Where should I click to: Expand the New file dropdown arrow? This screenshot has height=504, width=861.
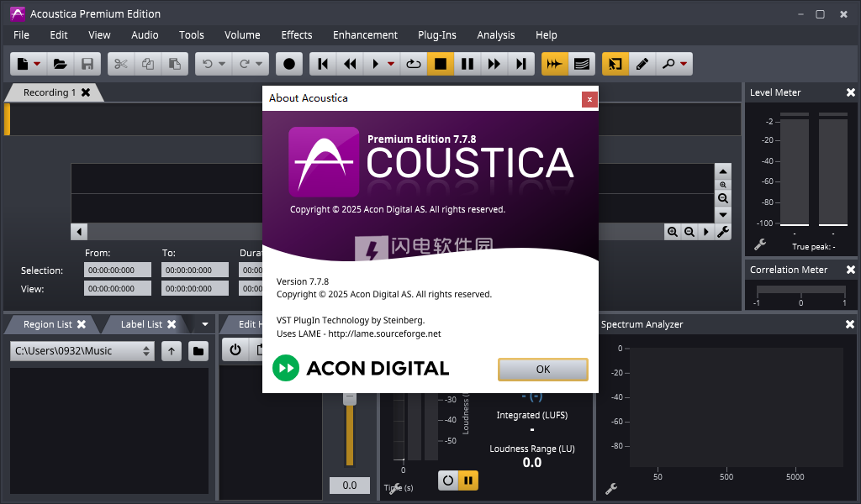click(x=37, y=64)
